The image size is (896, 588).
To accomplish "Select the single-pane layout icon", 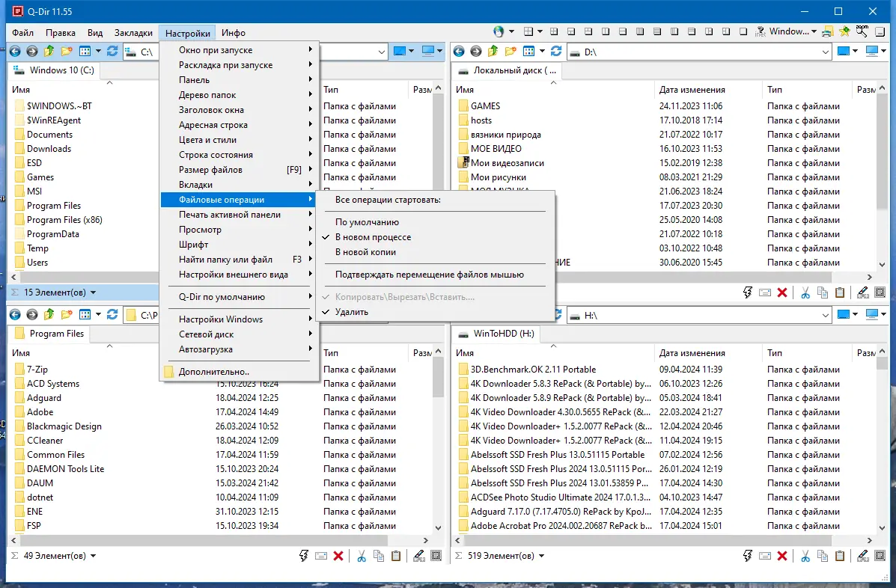I will 743,31.
